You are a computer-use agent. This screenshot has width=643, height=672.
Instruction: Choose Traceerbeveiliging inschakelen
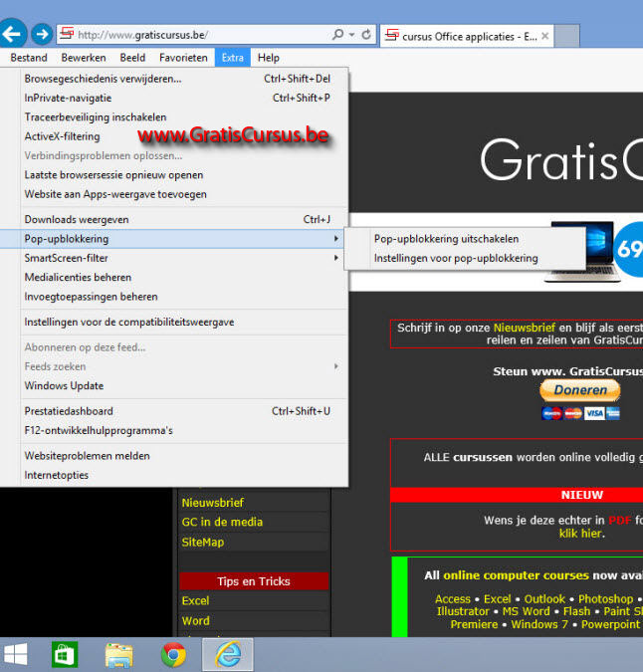click(174, 117)
